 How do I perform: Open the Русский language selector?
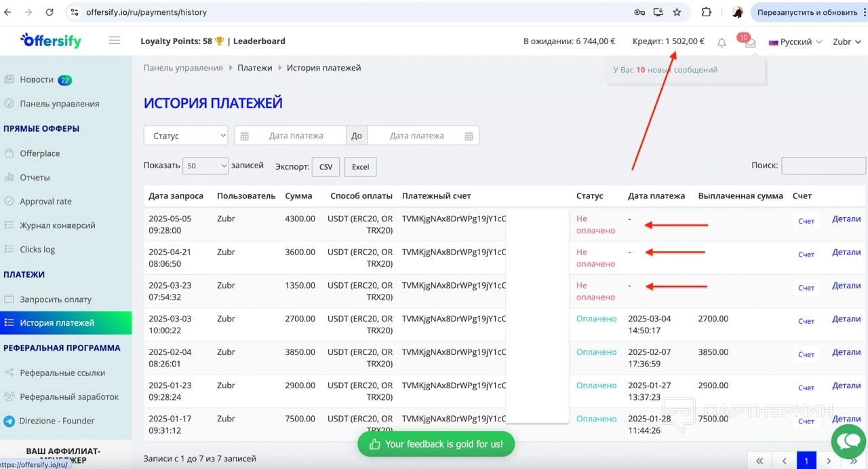click(x=795, y=41)
